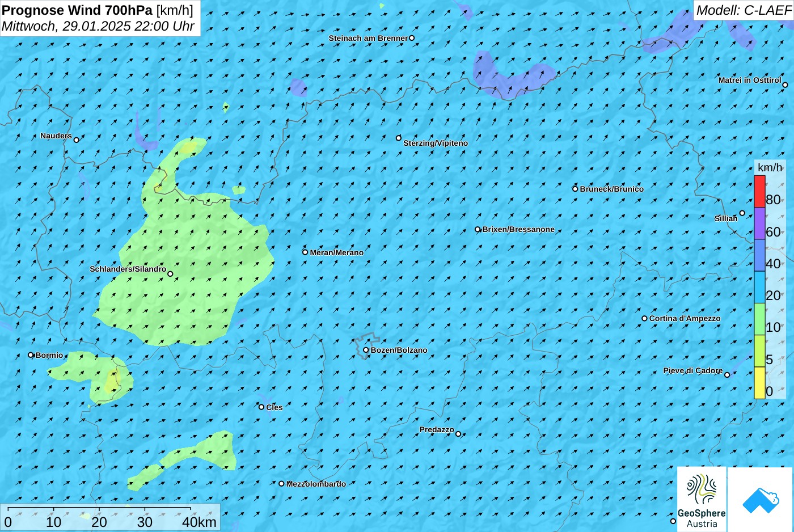Click the Pieve di Cadore location marker
Image resolution: width=794 pixels, height=532 pixels.
click(727, 374)
